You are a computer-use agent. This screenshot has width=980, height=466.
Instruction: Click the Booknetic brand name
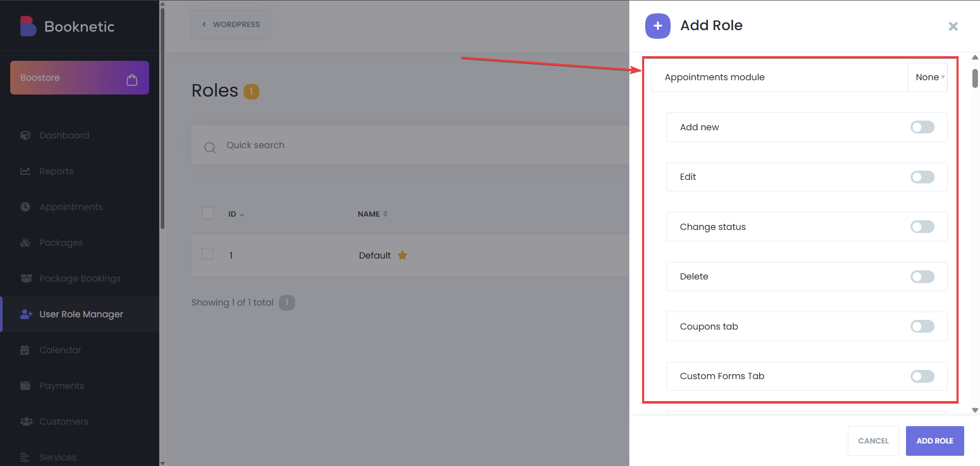pyautogui.click(x=80, y=27)
